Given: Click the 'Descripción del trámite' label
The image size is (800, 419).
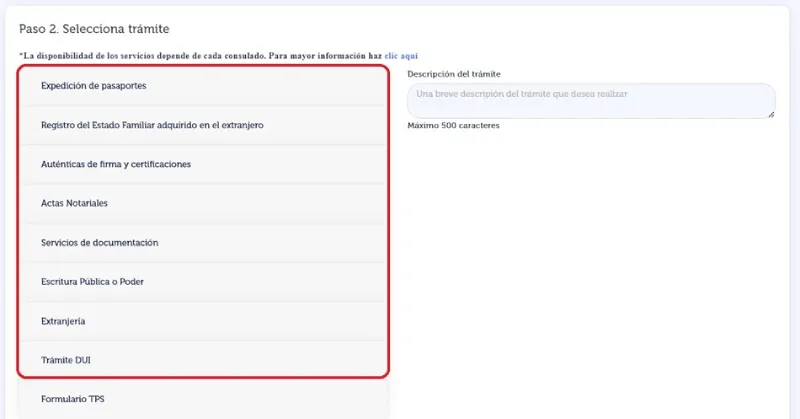Looking at the screenshot, I should 454,74.
